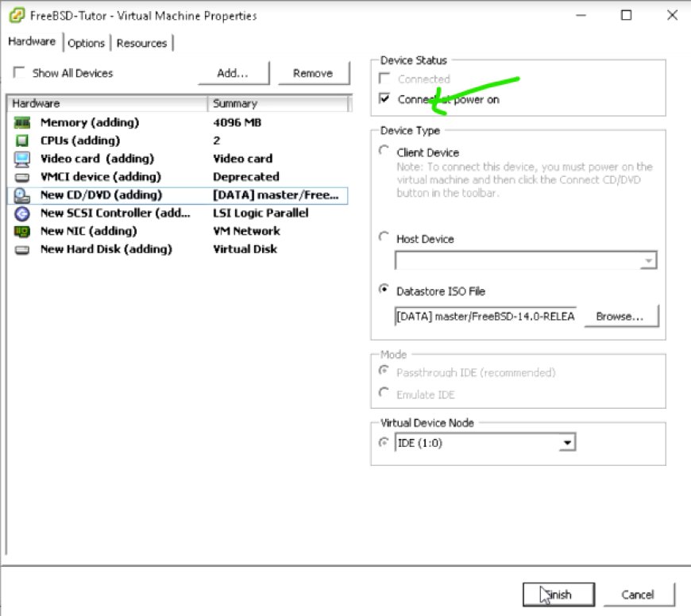Select the New SCSI Controller row

(x=178, y=214)
